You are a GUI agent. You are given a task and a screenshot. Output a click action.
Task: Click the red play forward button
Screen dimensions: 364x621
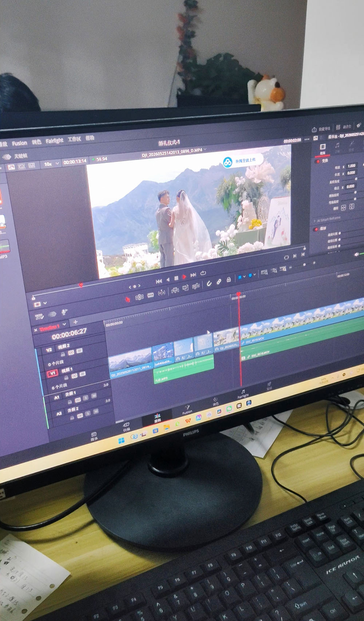coord(184,277)
